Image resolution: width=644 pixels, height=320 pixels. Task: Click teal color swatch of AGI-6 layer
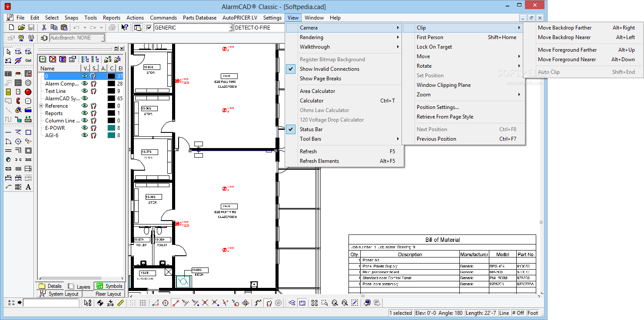click(x=111, y=135)
